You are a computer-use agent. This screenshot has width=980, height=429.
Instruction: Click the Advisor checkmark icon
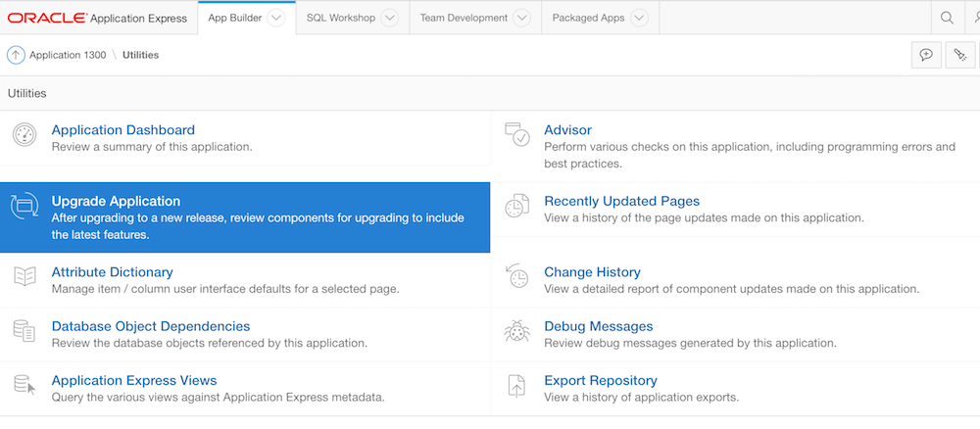coord(516,135)
